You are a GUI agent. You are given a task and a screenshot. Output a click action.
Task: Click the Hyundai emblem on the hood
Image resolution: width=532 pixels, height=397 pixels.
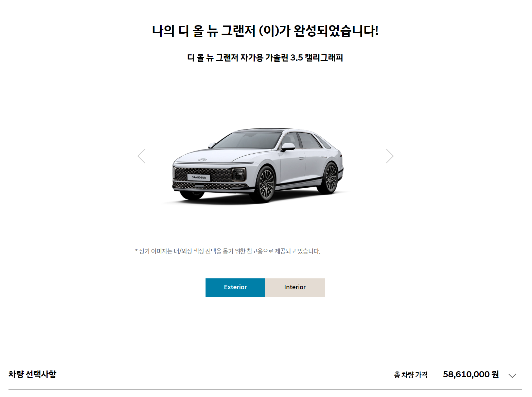point(202,160)
